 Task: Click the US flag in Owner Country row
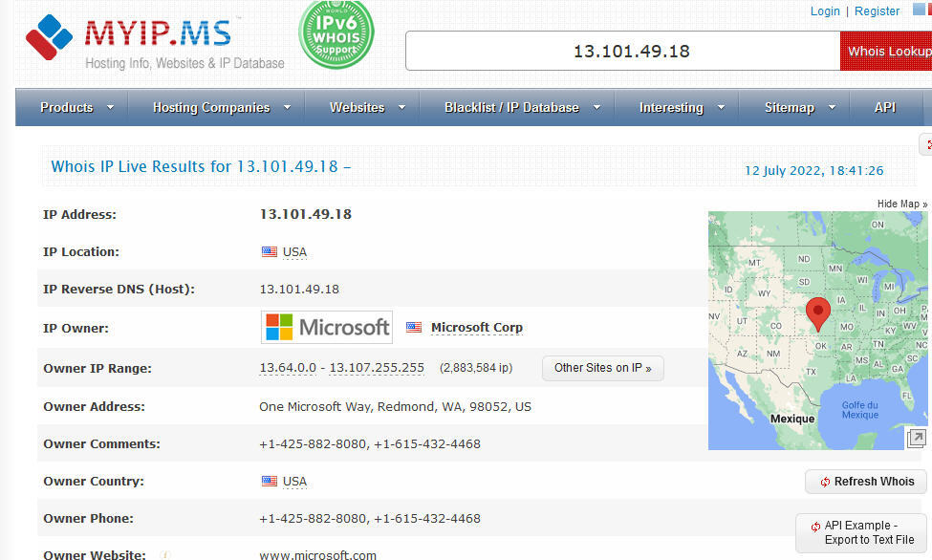click(270, 481)
